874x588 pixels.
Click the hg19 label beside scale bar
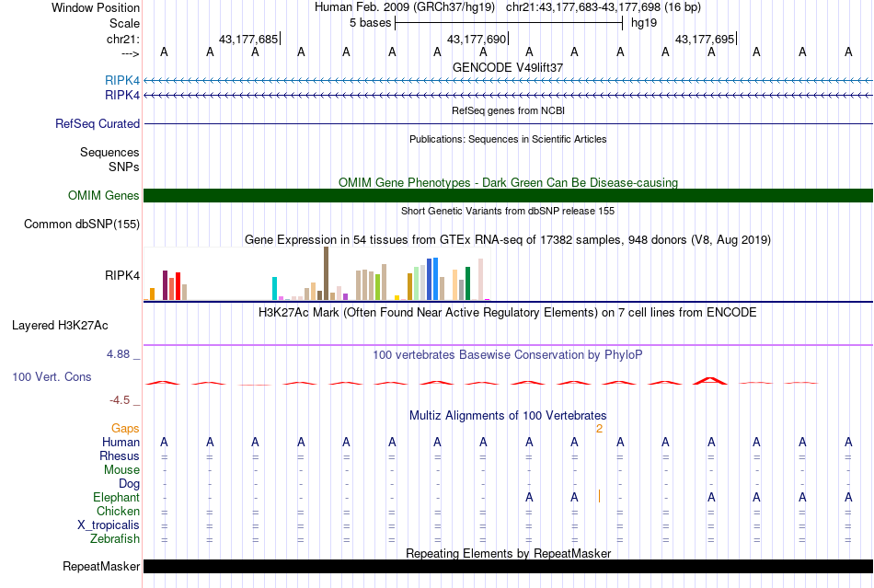(644, 23)
